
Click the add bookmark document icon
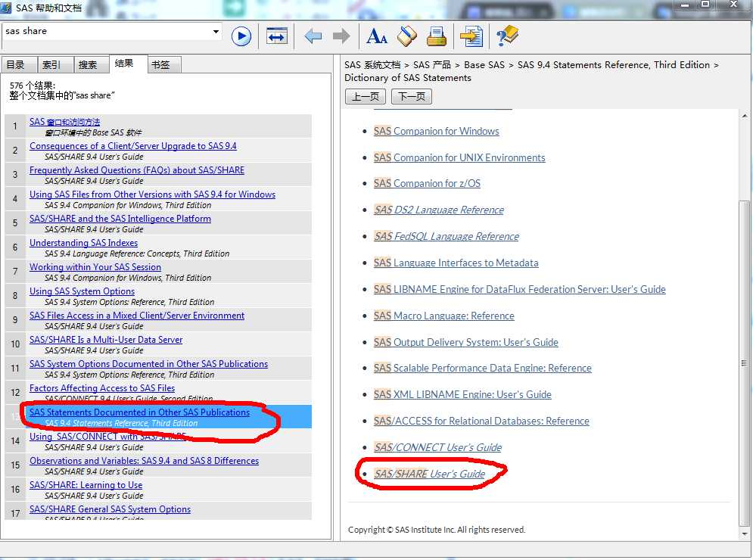pos(471,36)
